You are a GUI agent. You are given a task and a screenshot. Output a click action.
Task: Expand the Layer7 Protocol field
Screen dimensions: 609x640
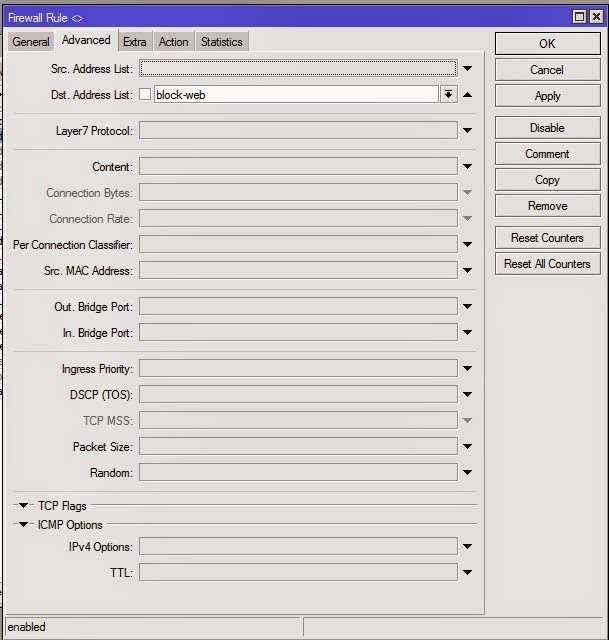468,131
